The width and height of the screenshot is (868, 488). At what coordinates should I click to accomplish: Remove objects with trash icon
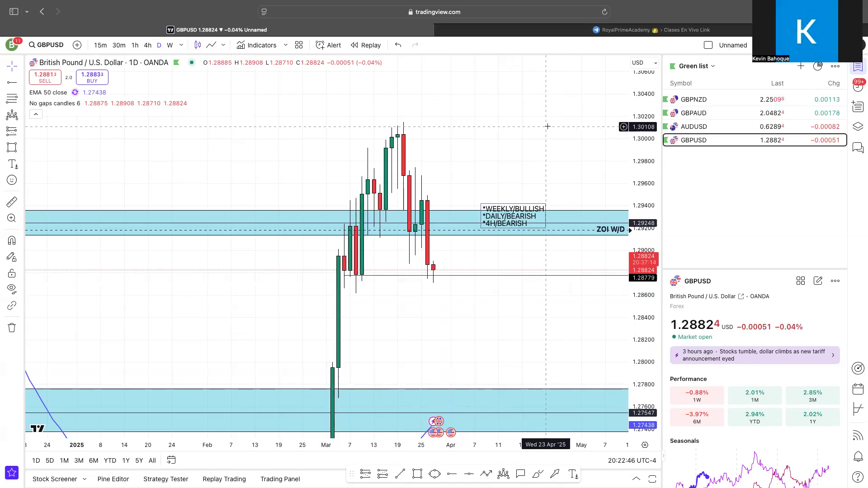[x=12, y=328]
